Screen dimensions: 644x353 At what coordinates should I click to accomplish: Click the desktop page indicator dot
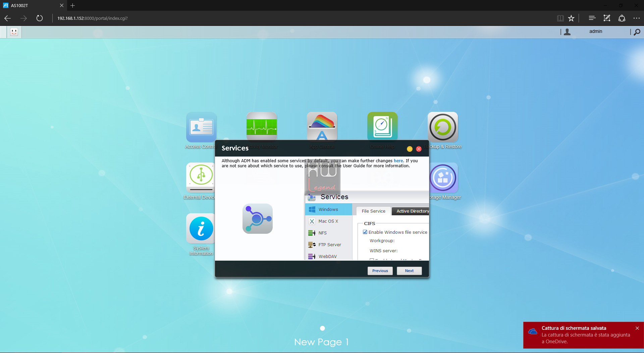point(322,328)
